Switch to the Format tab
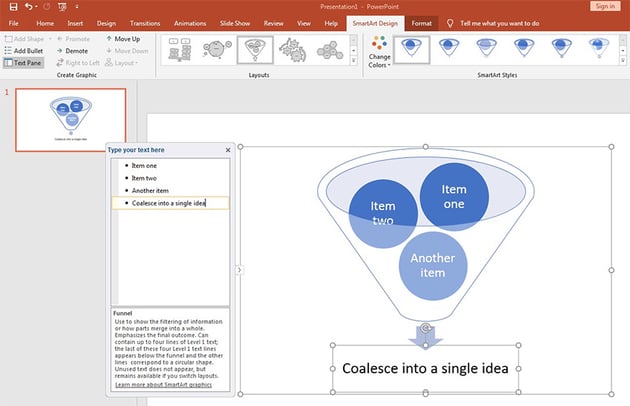Image resolution: width=630 pixels, height=406 pixels. pyautogui.click(x=422, y=22)
